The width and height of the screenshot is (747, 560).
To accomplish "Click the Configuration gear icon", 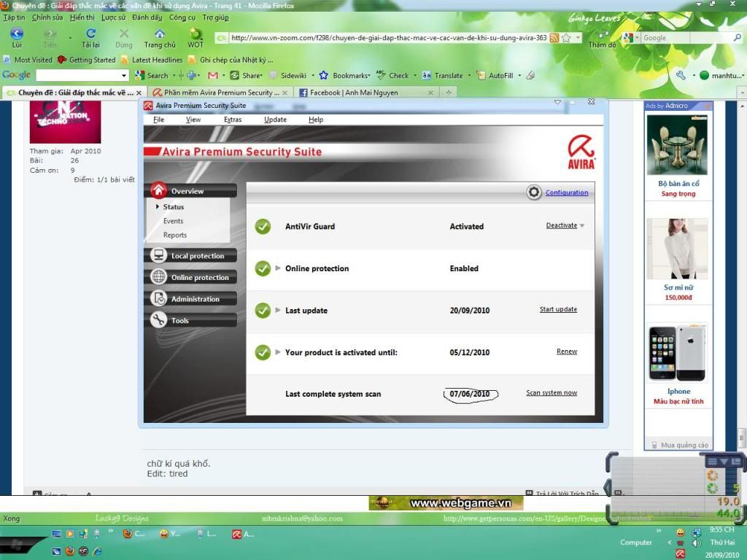I will click(534, 192).
